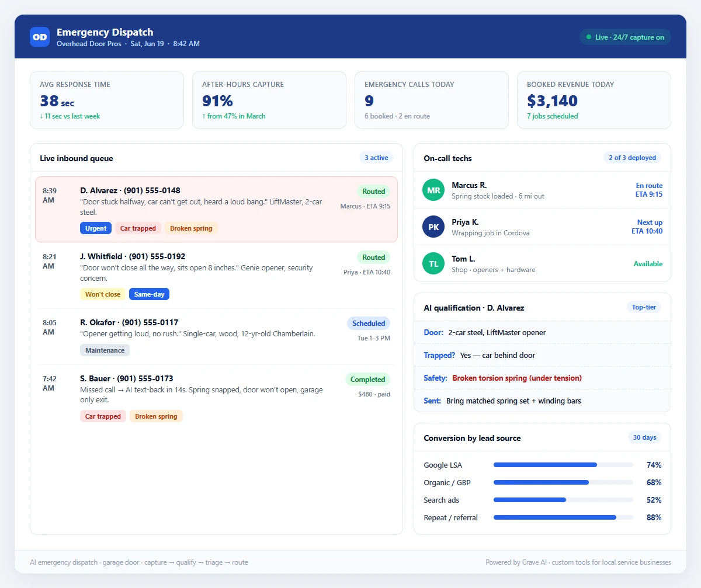Click the 8:21 AM call time
The width and height of the screenshot is (701, 588).
(x=50, y=261)
